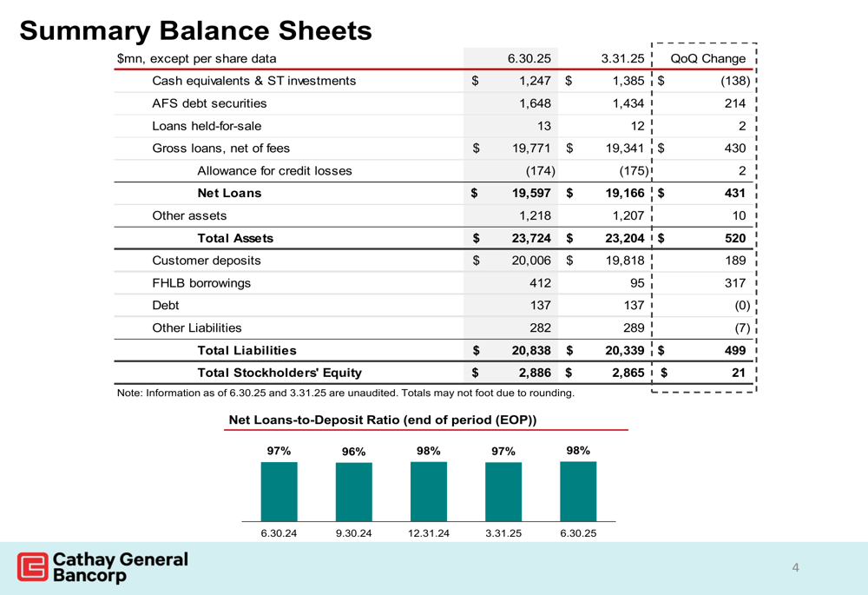This screenshot has height=595, width=868.
Task: Select the 2,886 stockholders' equity value
Action: coord(535,373)
